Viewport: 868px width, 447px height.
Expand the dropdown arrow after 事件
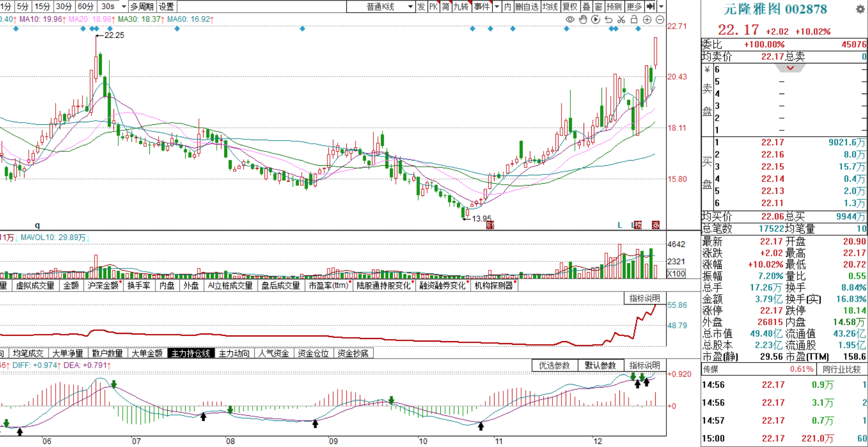[497, 6]
